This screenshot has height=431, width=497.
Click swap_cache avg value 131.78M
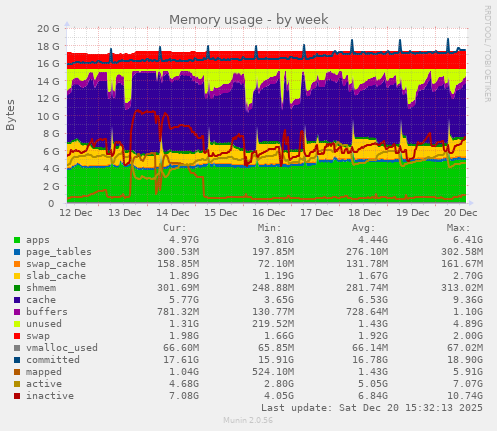pos(367,264)
